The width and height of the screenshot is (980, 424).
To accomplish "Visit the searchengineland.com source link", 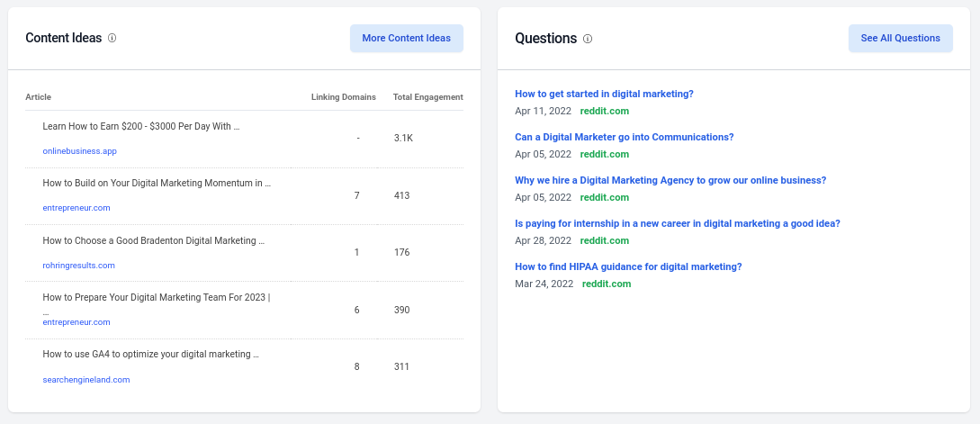I will [x=86, y=380].
